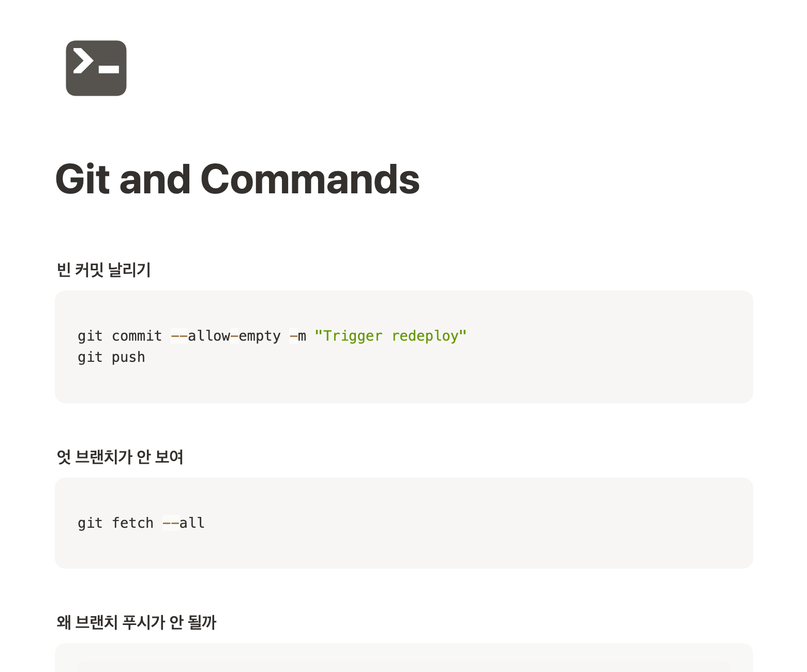Screen dimensions: 807x672
Task: Click the word "commit" in code block
Action: point(137,336)
